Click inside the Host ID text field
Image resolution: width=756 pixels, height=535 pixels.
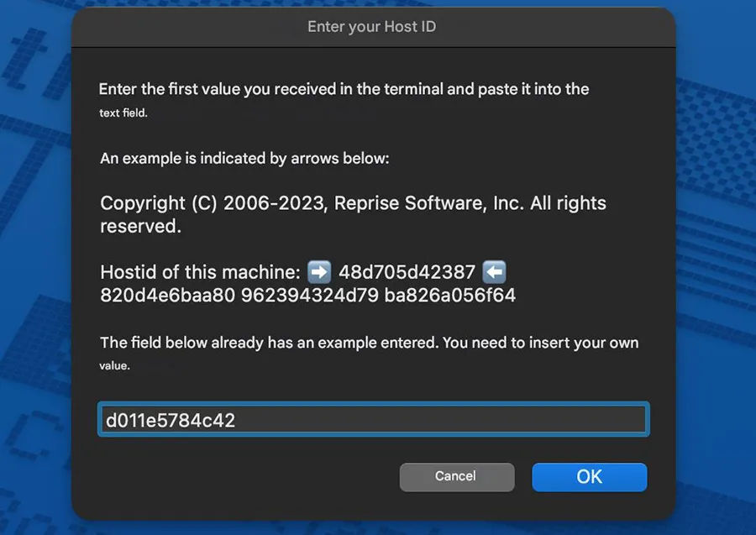[x=374, y=419]
